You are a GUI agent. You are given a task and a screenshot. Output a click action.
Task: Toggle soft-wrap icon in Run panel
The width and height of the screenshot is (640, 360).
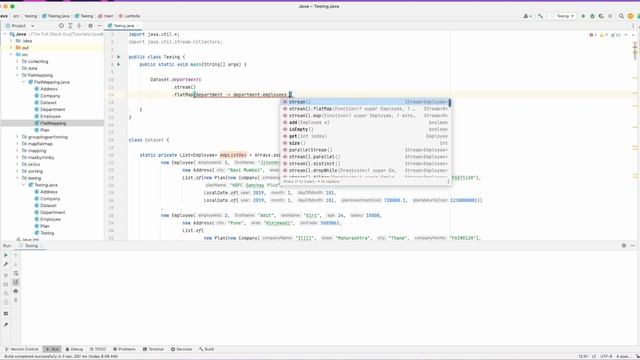coord(16,273)
